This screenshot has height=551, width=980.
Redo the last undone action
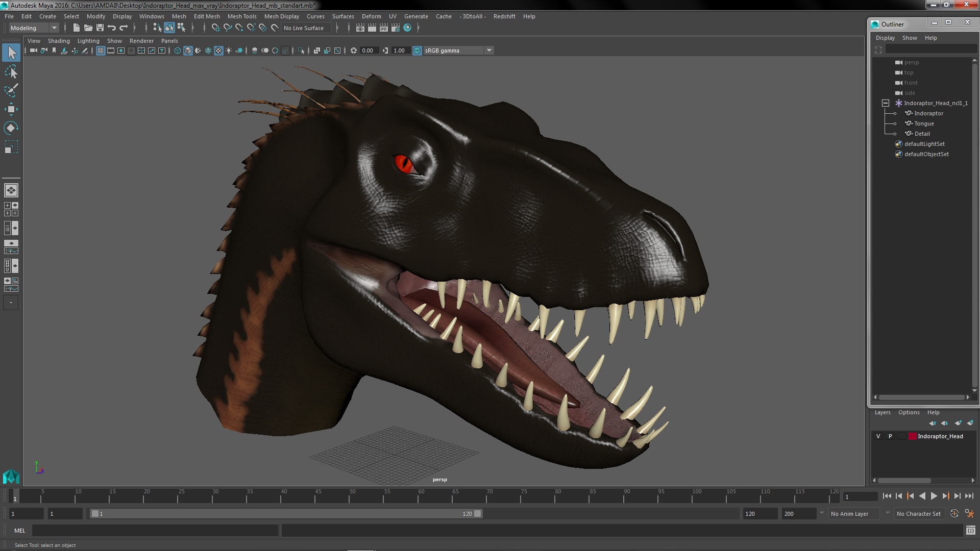[124, 28]
